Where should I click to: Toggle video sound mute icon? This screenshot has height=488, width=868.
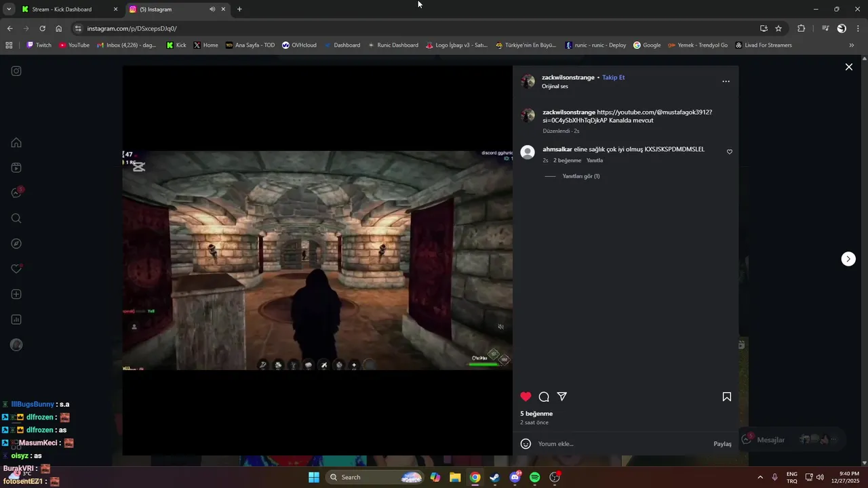tap(500, 327)
